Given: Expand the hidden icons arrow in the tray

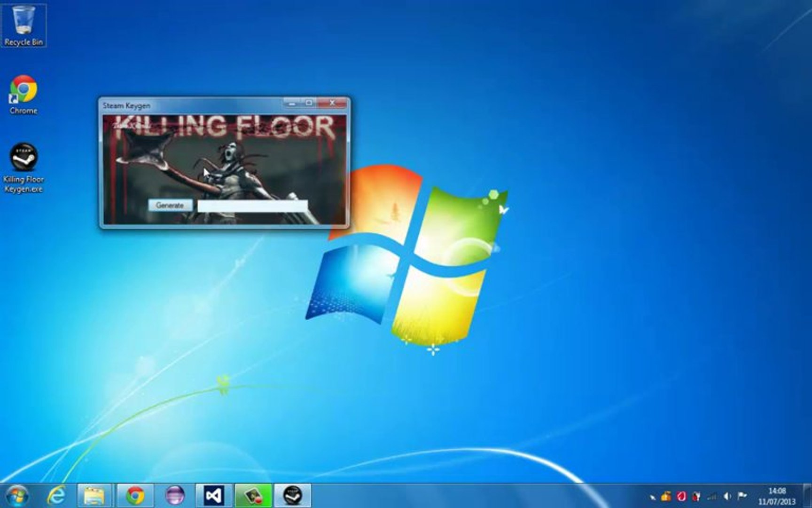Looking at the screenshot, I should point(653,497).
